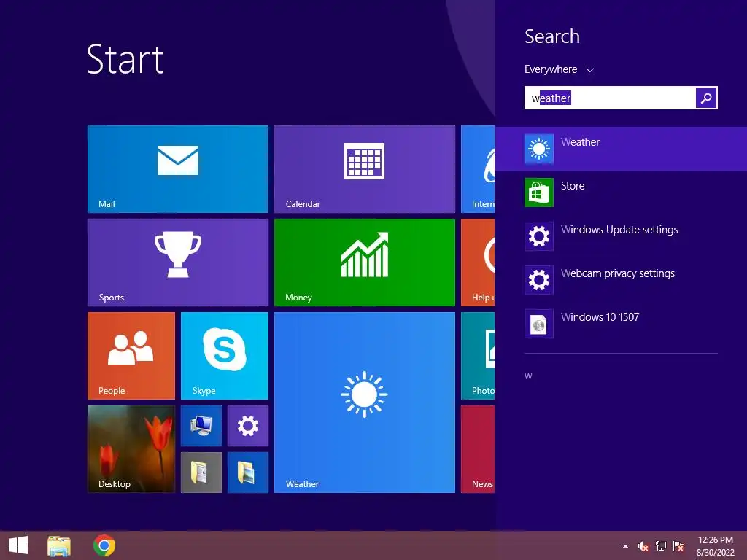Launch Google Chrome from the taskbar
The width and height of the screenshot is (747, 560).
tap(104, 545)
